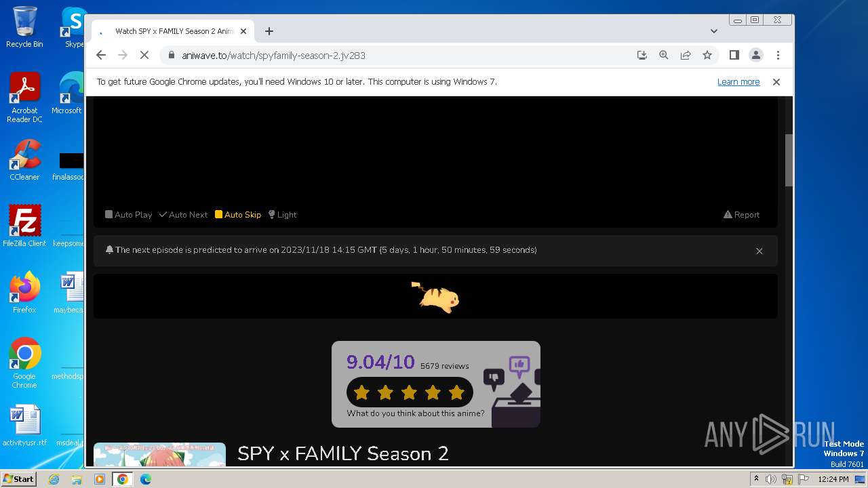Dismiss the Chrome update notice

pyautogui.click(x=776, y=82)
